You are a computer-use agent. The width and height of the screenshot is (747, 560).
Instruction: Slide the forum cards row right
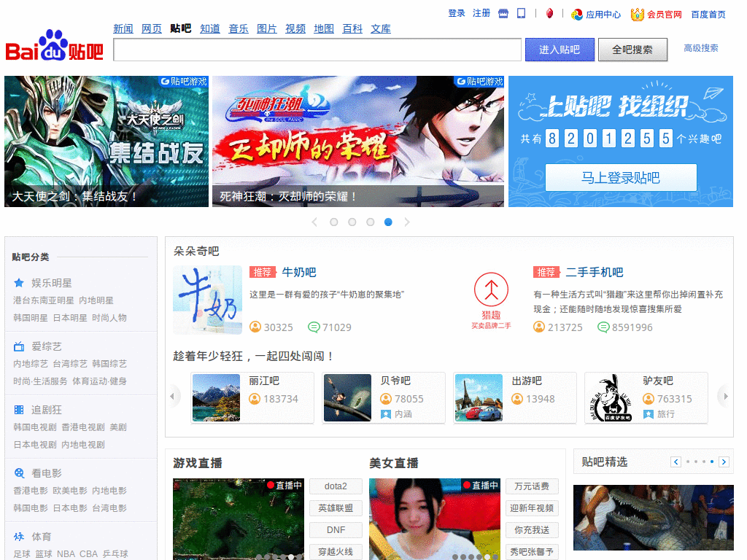coord(726,396)
